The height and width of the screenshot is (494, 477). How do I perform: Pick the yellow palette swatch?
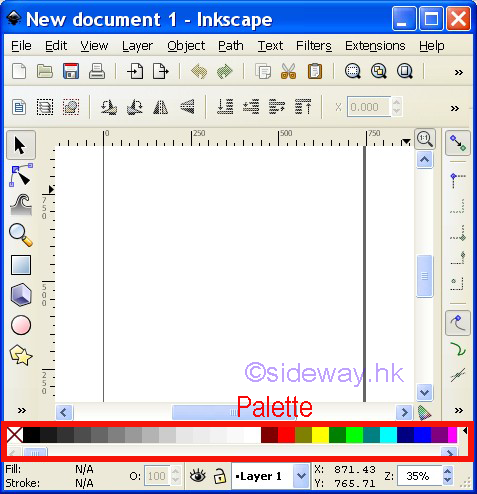320,435
